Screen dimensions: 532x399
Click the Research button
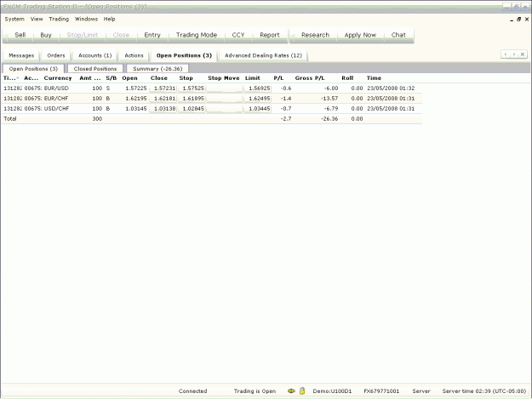[x=315, y=35]
